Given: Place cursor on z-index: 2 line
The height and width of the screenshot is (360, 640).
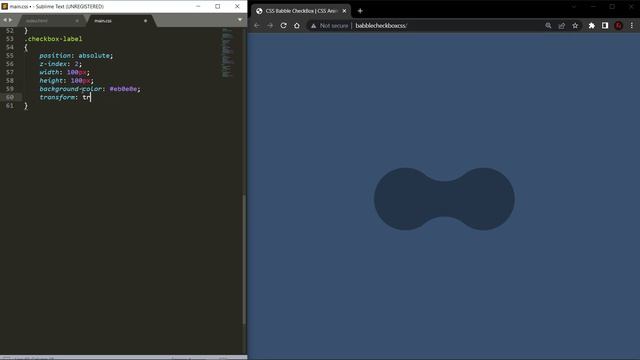Looking at the screenshot, I should [60, 64].
